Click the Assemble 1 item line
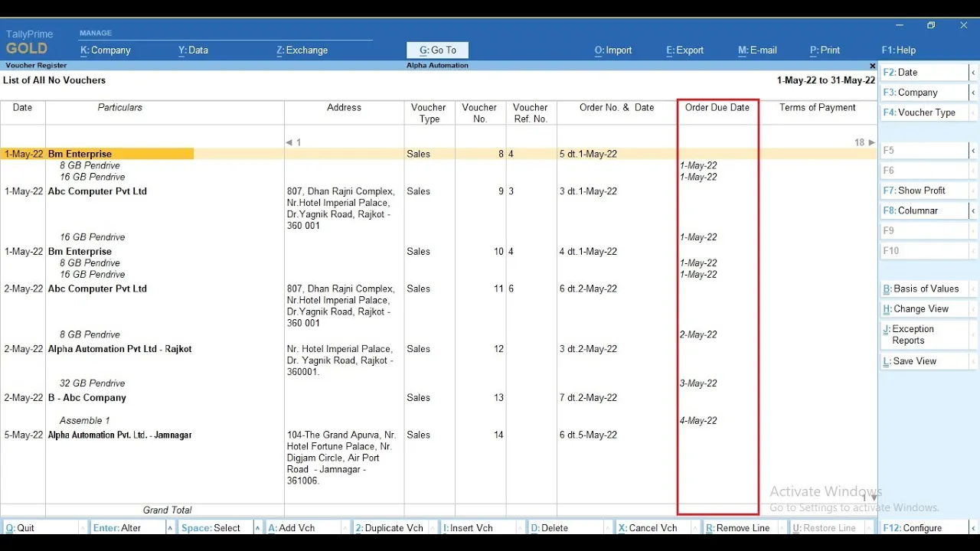The height and width of the screenshot is (551, 980). click(85, 421)
